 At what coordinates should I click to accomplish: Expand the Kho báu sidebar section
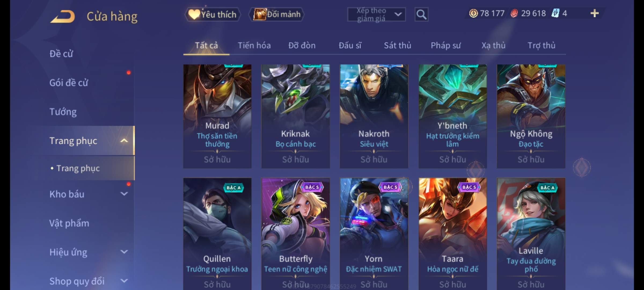(x=124, y=194)
